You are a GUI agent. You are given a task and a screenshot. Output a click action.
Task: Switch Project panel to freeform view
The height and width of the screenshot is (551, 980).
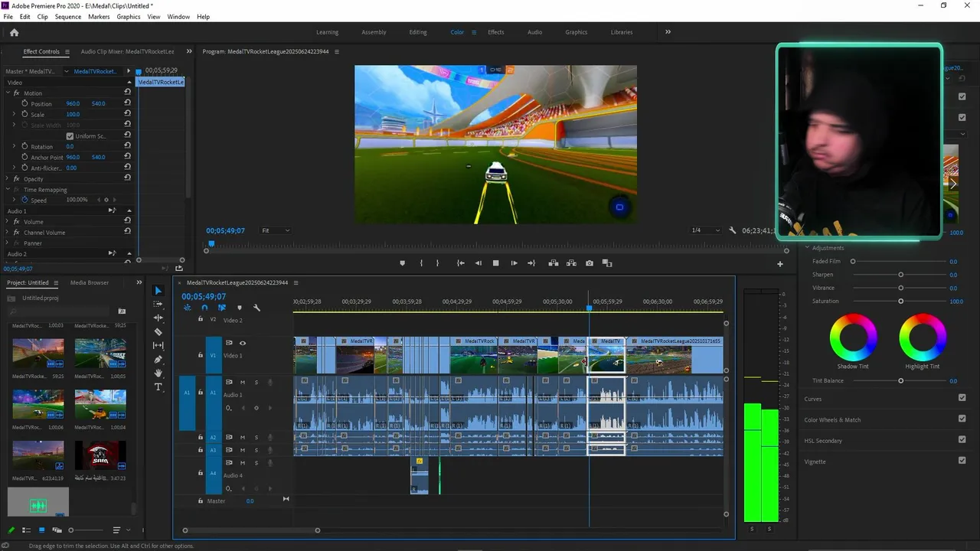coord(57,530)
